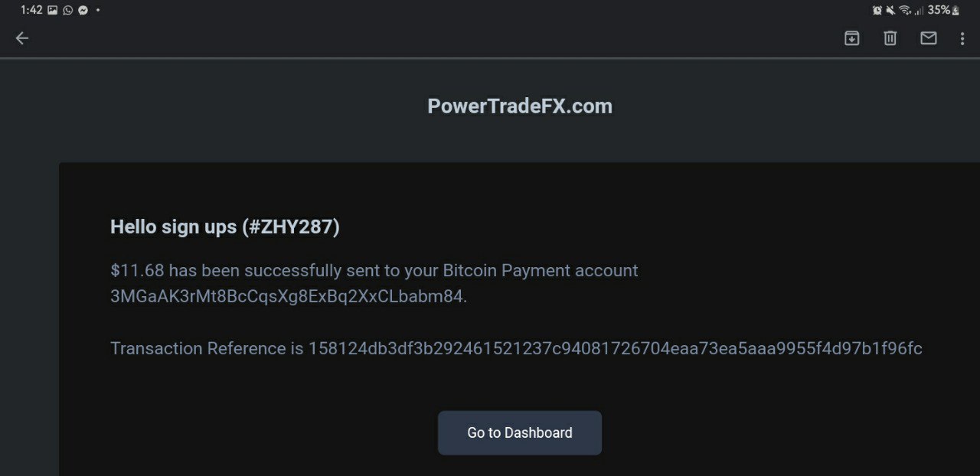Open the three-dot more options menu
This screenshot has width=980, height=476.
click(x=962, y=38)
